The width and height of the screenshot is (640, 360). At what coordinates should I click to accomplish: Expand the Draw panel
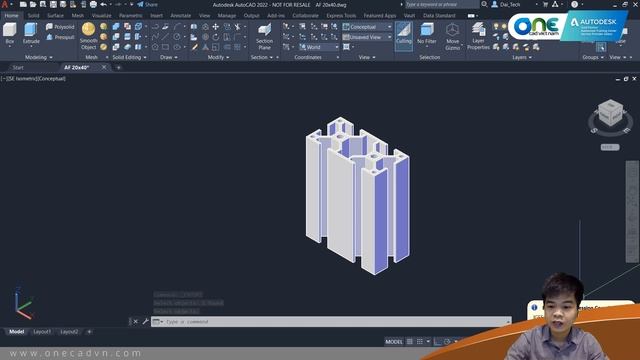point(169,58)
